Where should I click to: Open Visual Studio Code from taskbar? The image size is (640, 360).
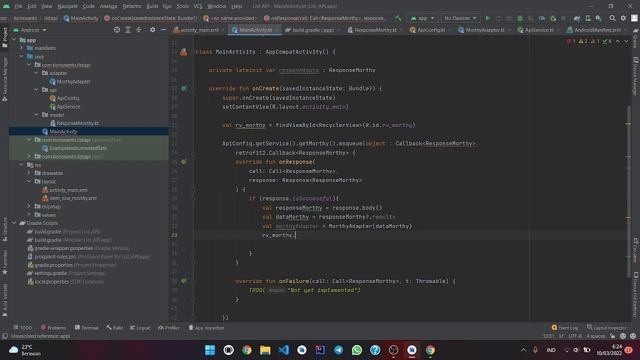283,350
